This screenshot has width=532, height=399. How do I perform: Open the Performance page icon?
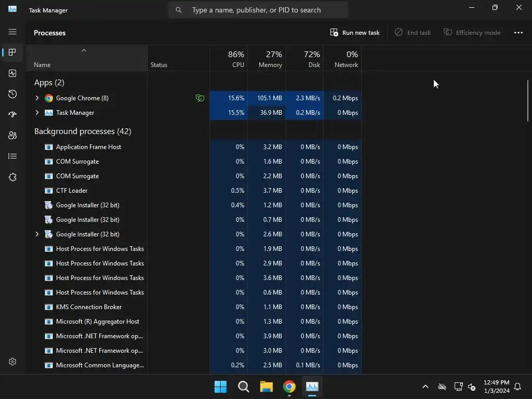click(x=12, y=73)
